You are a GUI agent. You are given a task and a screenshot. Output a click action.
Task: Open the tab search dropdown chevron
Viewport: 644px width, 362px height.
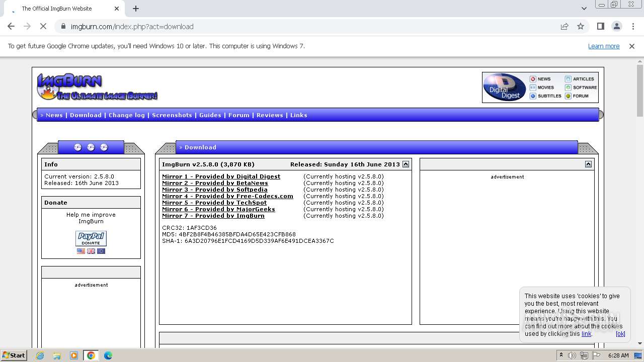click(584, 9)
